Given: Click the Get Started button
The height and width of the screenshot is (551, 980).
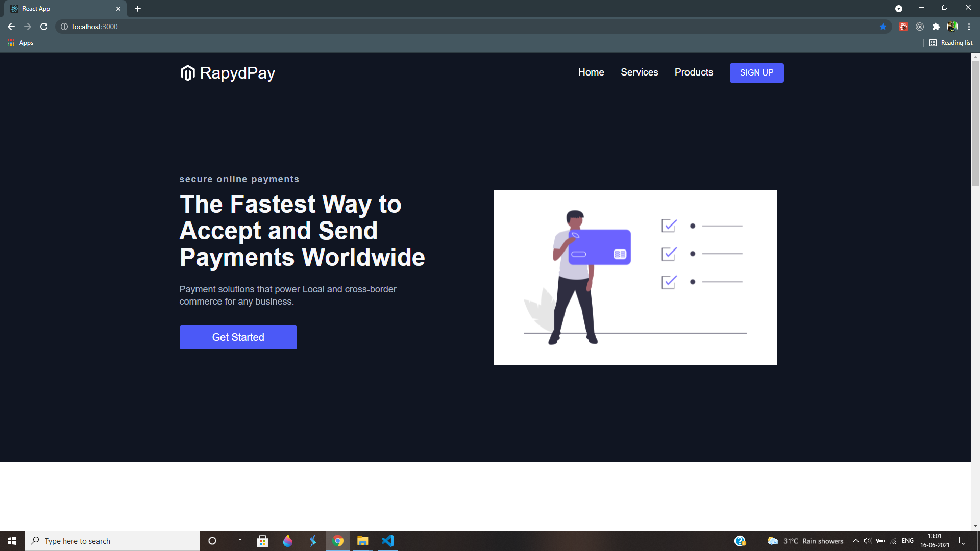Looking at the screenshot, I should point(238,337).
